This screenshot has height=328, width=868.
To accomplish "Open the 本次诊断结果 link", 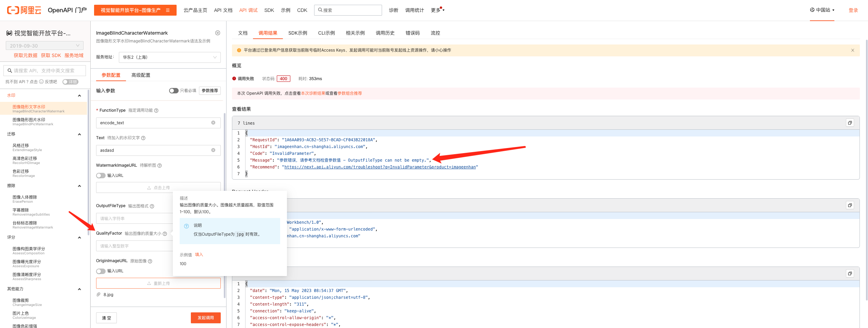I will 313,93.
